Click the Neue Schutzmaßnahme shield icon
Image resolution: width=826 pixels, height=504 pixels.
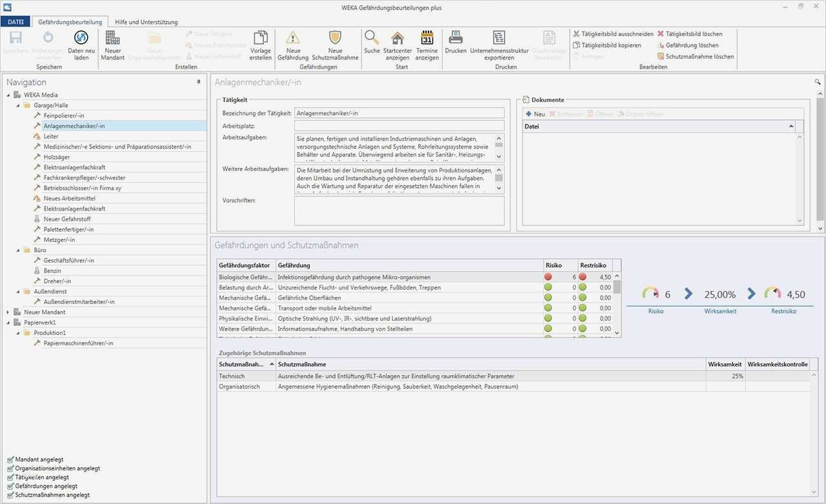coord(335,38)
